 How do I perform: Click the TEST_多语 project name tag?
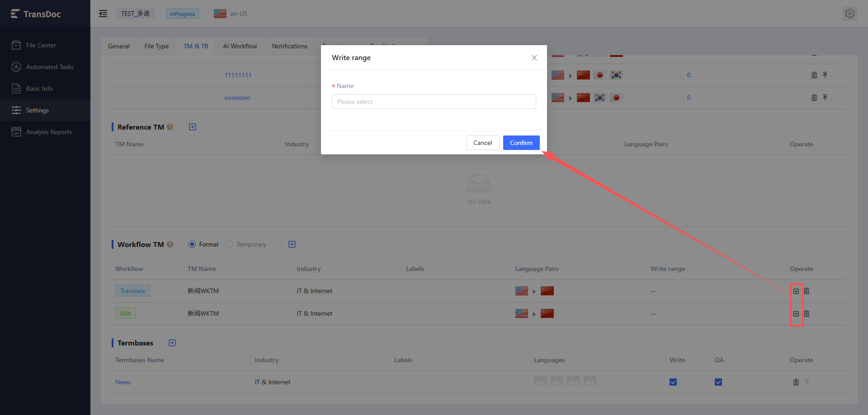point(135,14)
